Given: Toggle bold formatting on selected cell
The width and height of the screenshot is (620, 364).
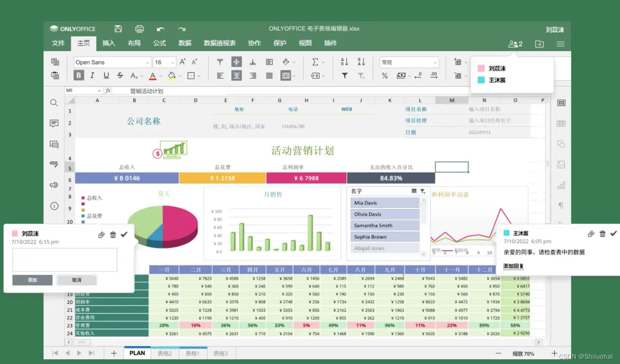Looking at the screenshot, I should 78,75.
